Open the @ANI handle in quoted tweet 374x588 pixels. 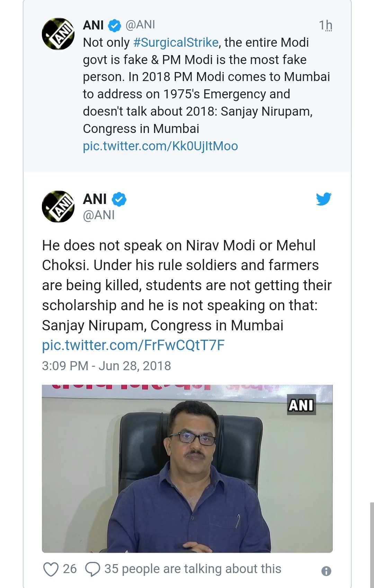140,25
